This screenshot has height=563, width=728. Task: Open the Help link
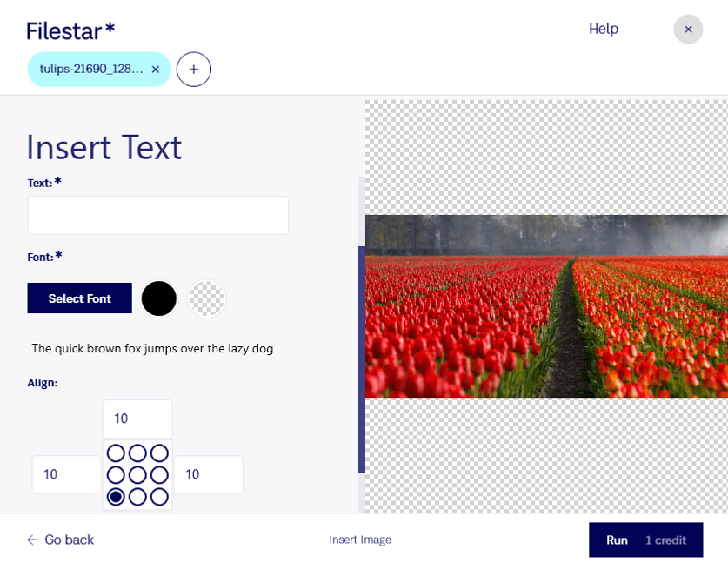point(603,29)
